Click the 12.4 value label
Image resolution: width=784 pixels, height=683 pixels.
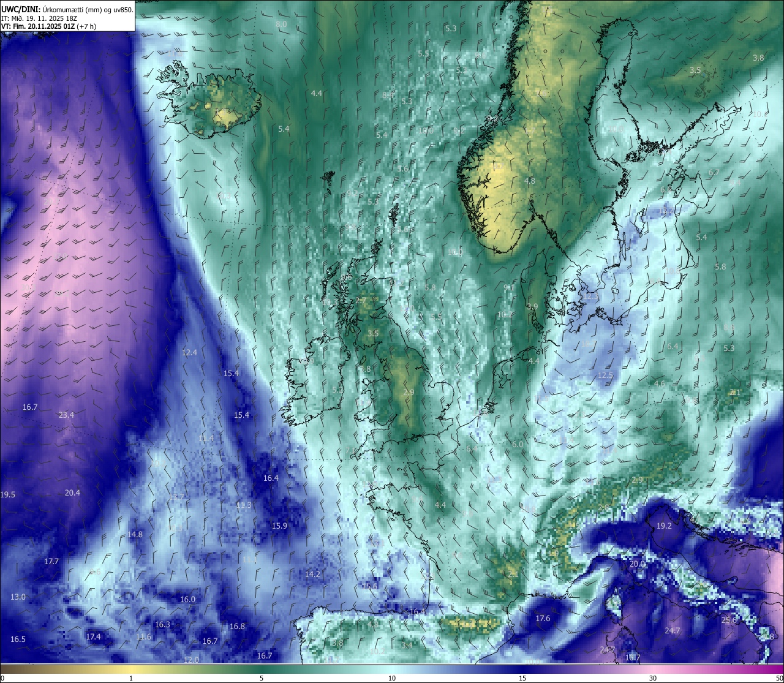[190, 353]
